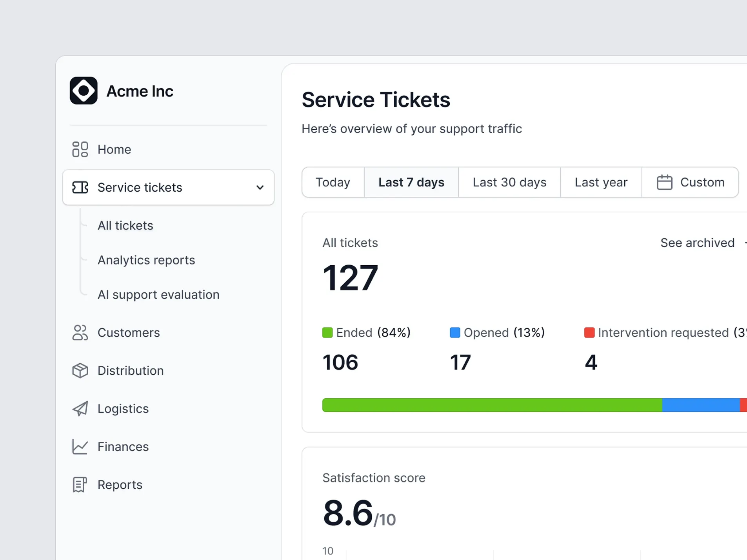
Task: Select the Today tab
Action: point(333,182)
